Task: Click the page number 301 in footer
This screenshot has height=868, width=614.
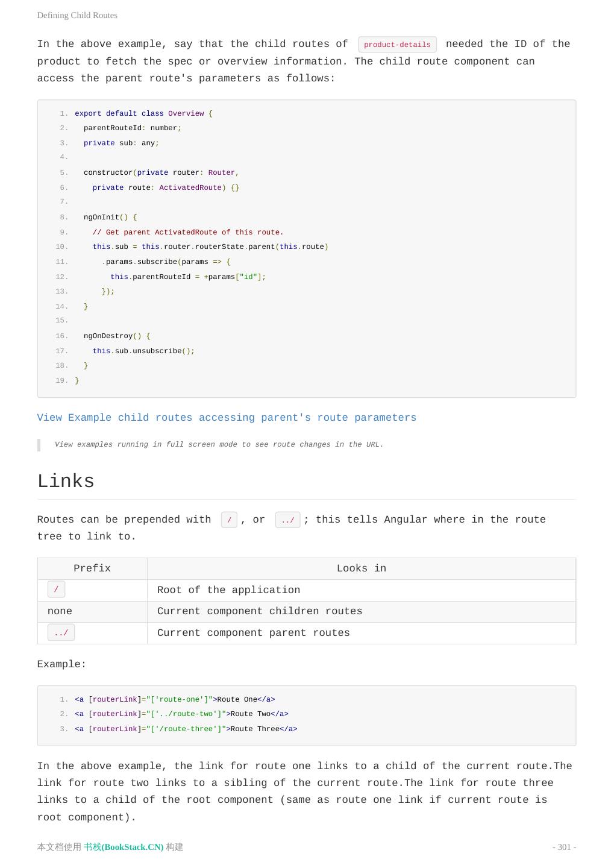Action: pos(564,847)
